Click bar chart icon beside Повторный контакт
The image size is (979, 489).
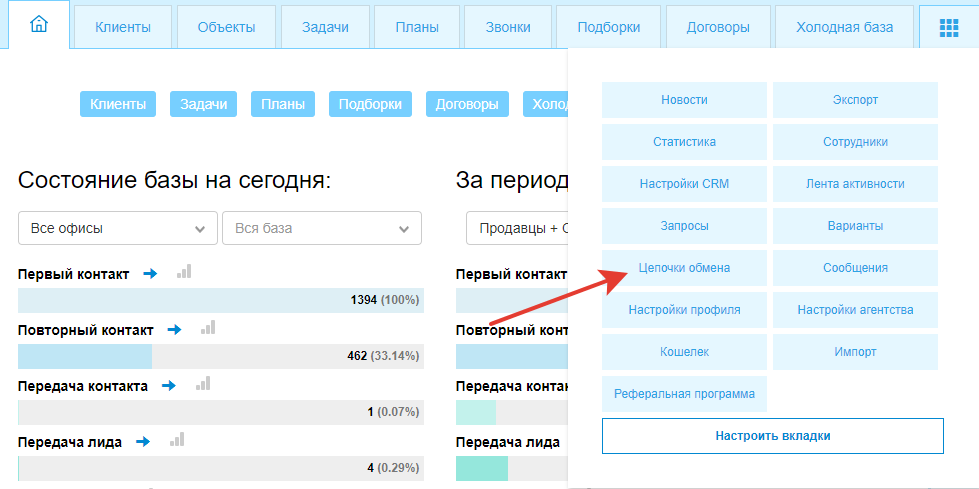tap(207, 328)
